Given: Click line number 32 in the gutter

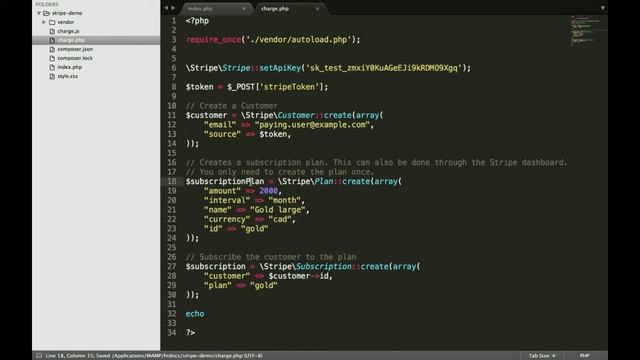Looking at the screenshot, I should click(x=171, y=313).
